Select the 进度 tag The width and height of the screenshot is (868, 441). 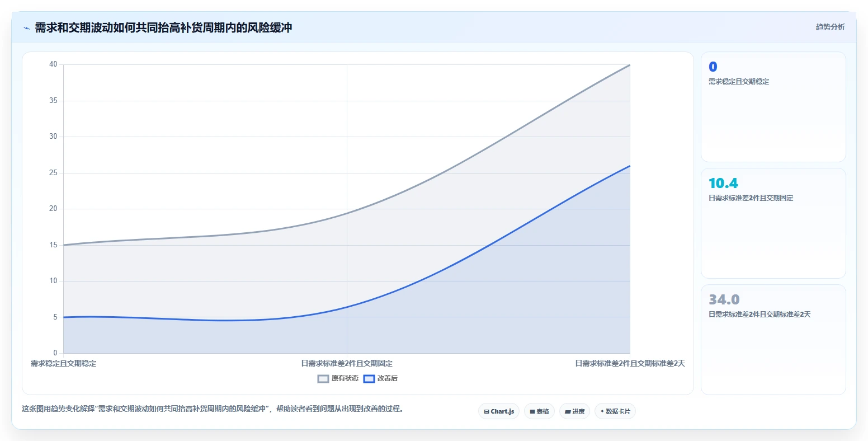pos(574,411)
